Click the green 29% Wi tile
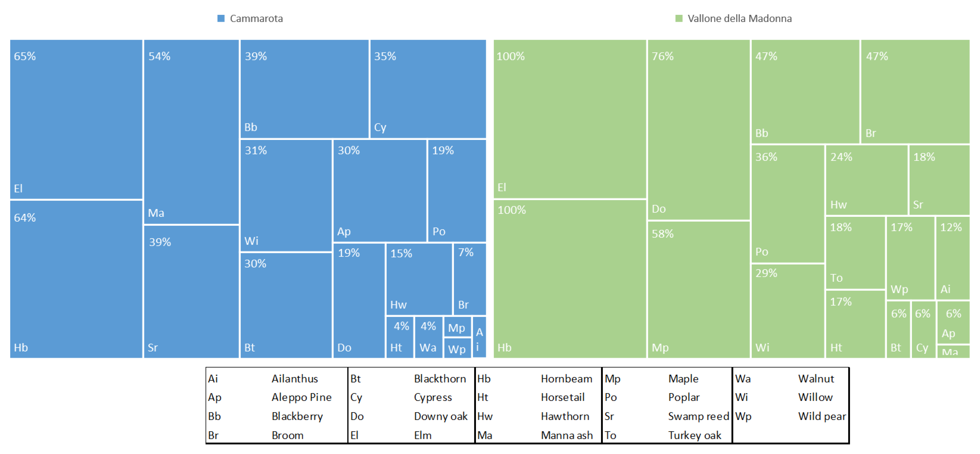 point(787,311)
